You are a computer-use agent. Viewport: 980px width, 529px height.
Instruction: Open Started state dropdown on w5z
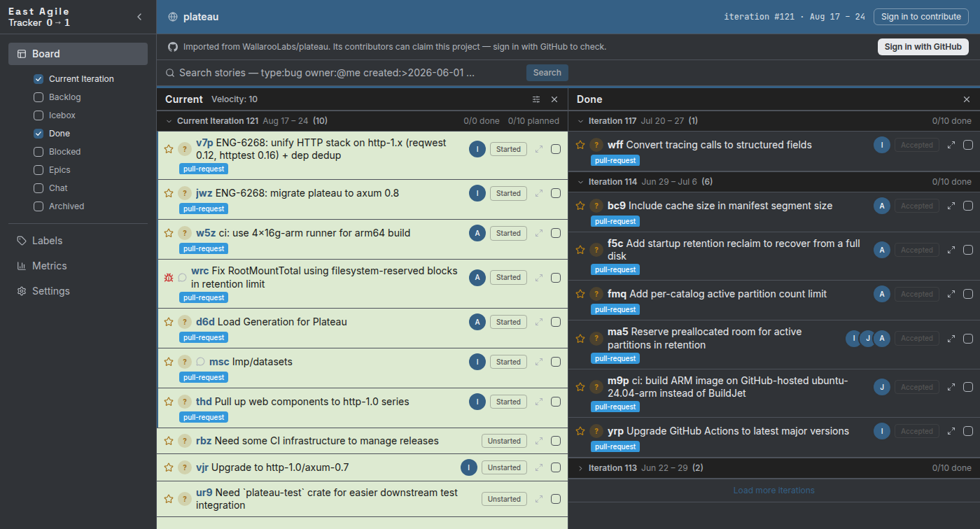(508, 233)
